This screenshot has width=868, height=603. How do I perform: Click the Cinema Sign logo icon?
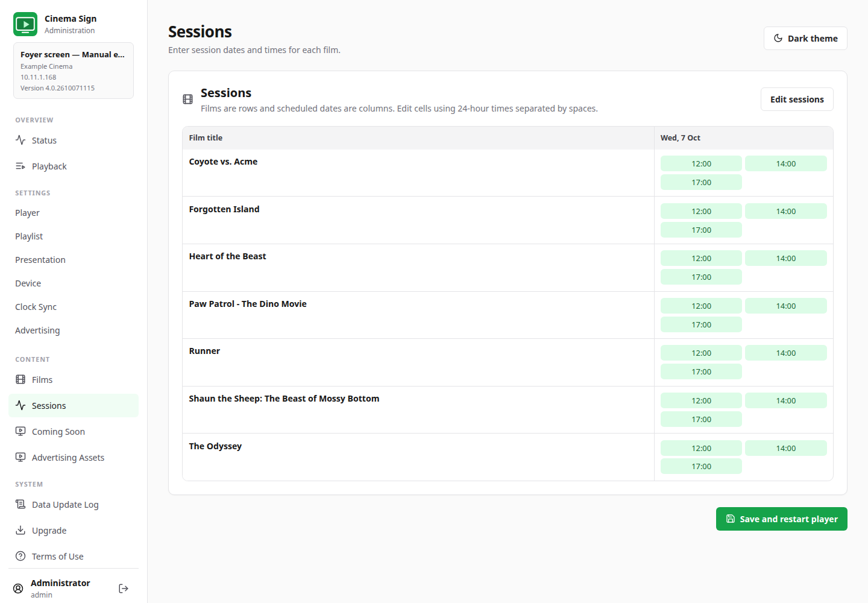(25, 24)
